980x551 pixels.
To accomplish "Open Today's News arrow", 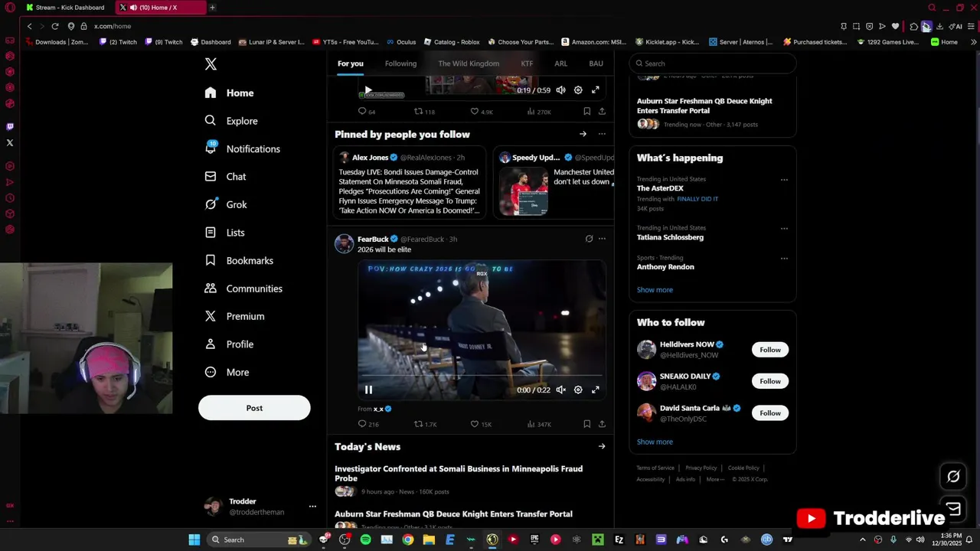I will (x=602, y=446).
